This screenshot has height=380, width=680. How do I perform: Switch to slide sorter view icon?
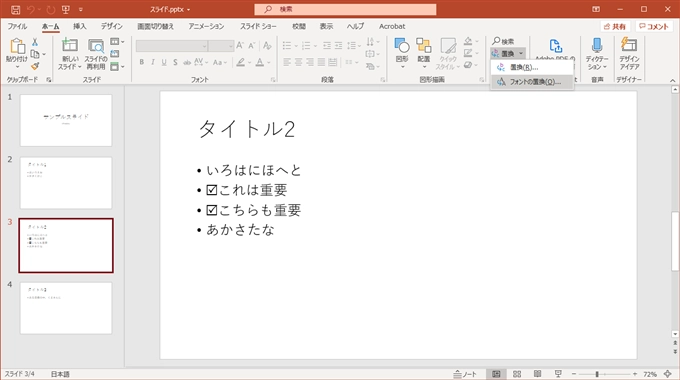(x=517, y=374)
